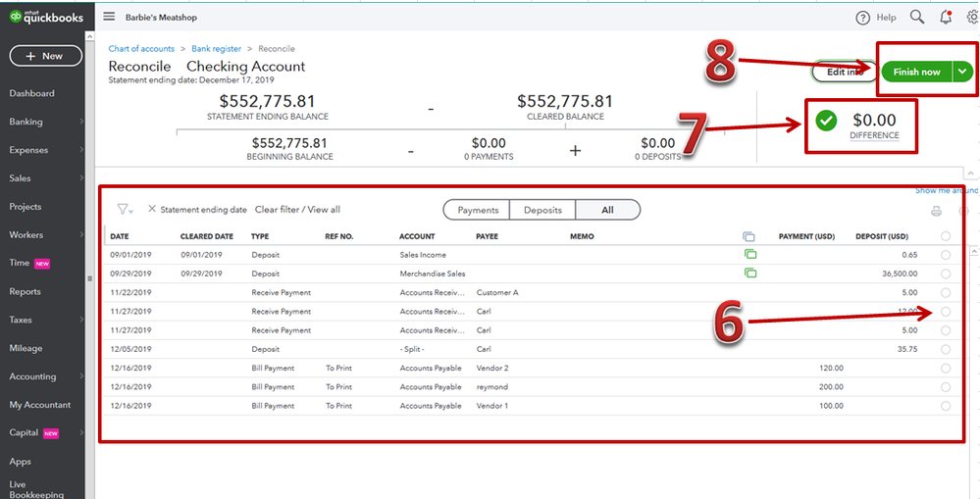Go to Bank register breadcrumb

216,49
